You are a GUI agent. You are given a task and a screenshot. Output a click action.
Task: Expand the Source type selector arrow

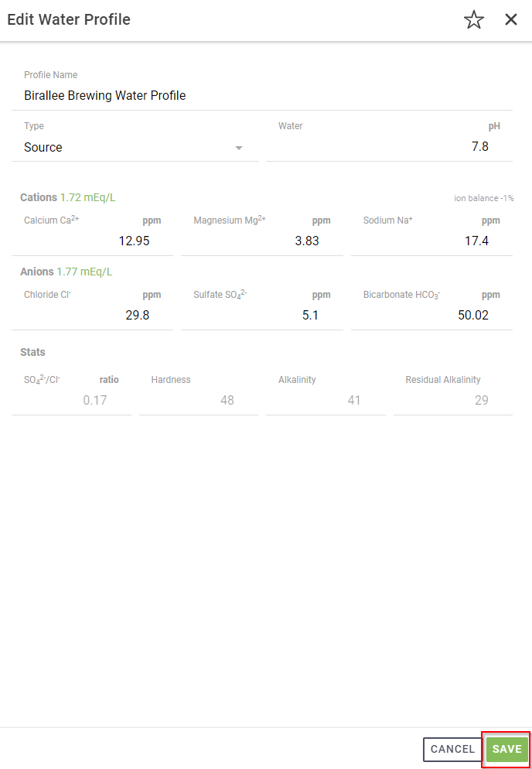(240, 147)
